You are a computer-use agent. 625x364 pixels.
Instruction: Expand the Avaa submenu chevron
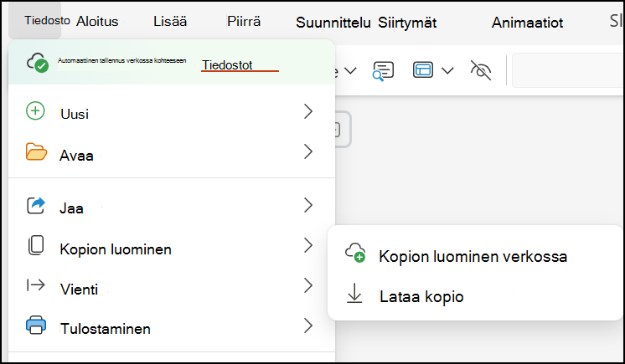(x=307, y=151)
